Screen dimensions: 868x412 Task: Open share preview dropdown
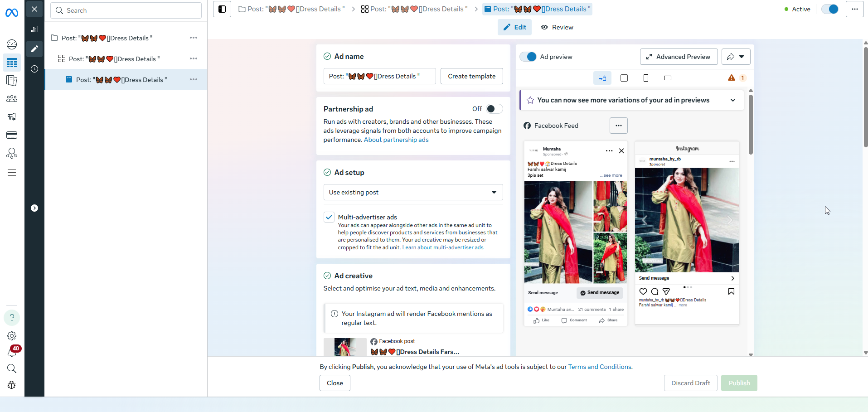pos(736,57)
